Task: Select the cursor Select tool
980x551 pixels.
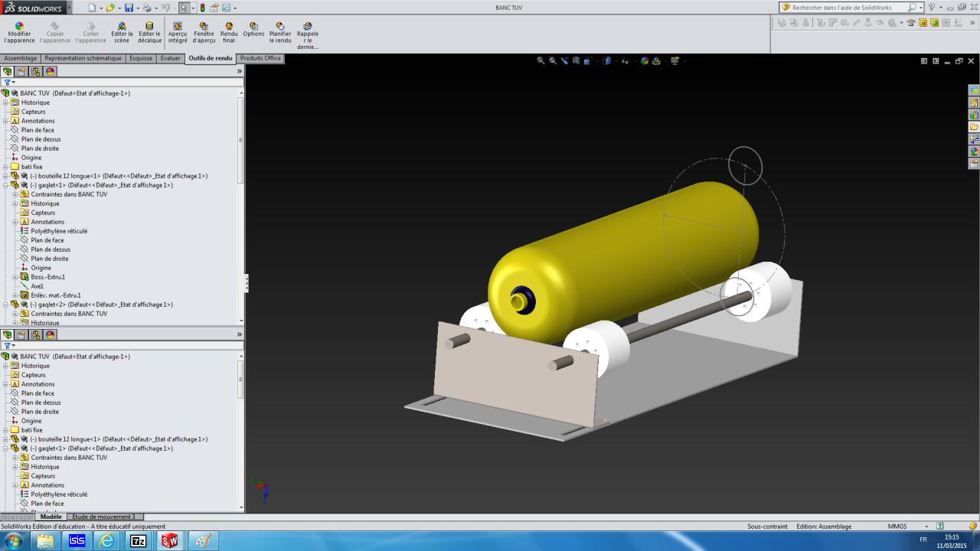Action: pyautogui.click(x=184, y=8)
